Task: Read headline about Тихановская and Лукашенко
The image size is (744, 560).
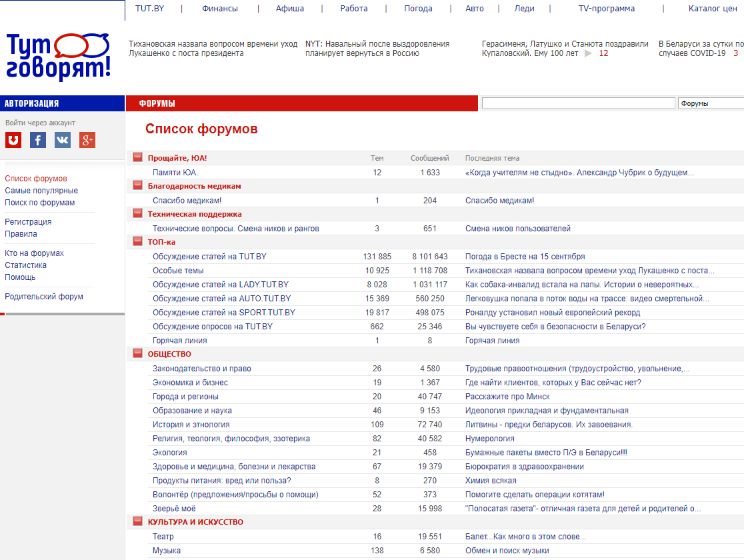Action: point(213,49)
